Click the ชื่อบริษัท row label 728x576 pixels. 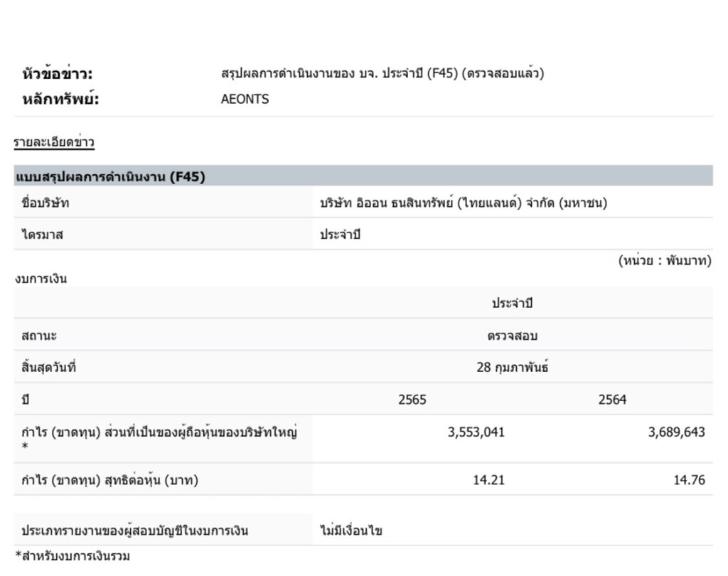click(x=45, y=203)
